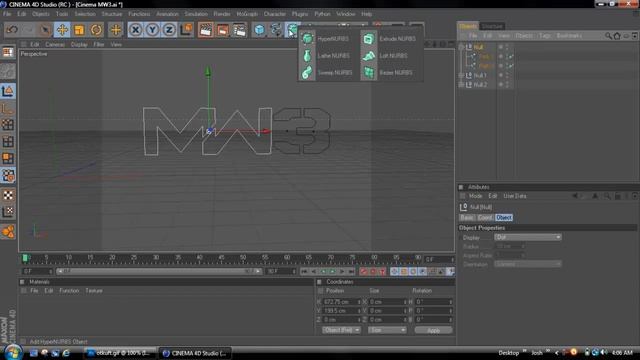Collapse the Null object tree

point(461,47)
